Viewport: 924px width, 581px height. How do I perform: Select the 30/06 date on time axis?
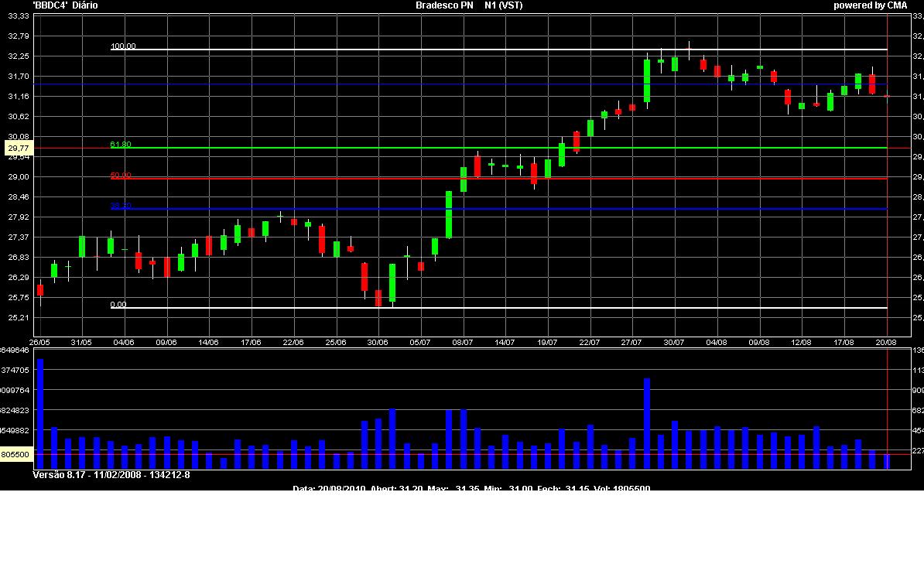378,342
